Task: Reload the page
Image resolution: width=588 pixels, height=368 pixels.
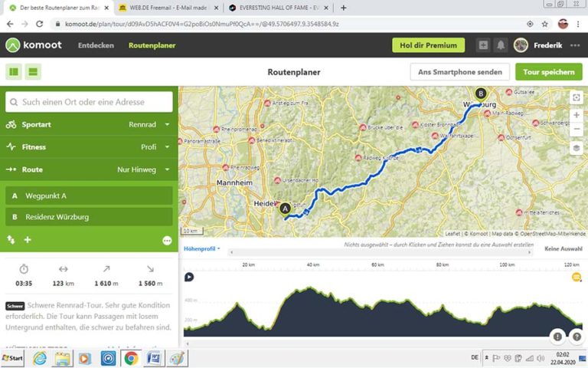Action: pyautogui.click(x=39, y=24)
